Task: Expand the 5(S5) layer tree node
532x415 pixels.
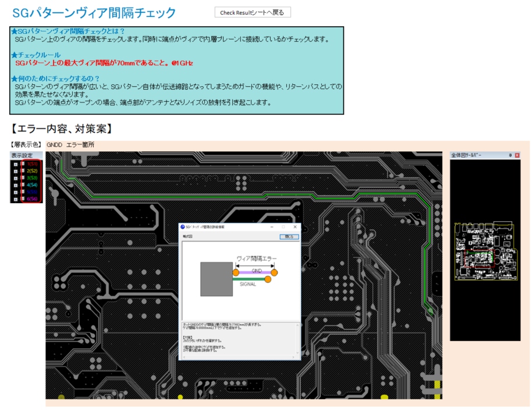Action: pos(16,192)
